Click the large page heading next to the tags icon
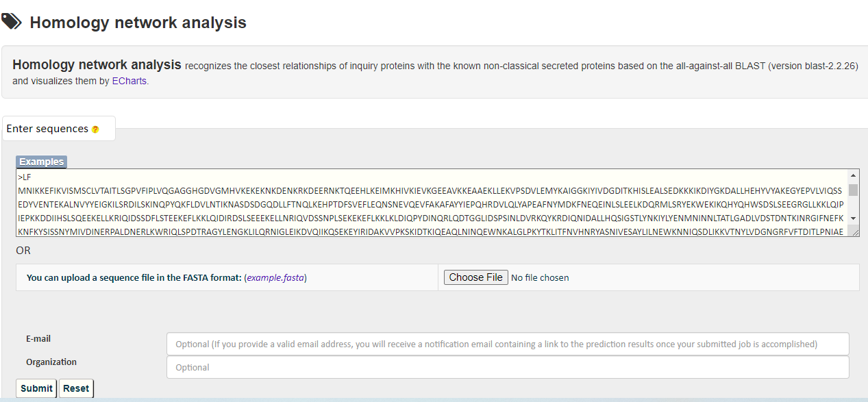Viewport: 868px width, 402px height. [x=138, y=23]
